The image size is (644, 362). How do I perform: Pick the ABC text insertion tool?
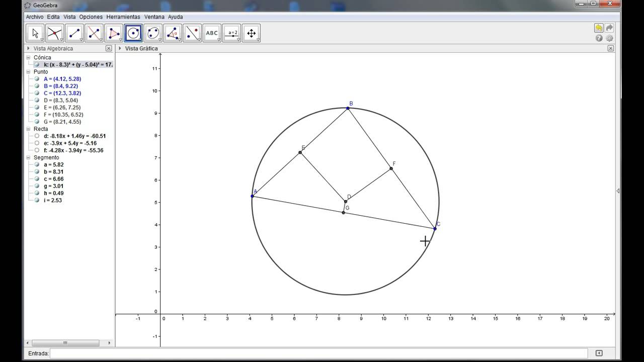click(212, 33)
